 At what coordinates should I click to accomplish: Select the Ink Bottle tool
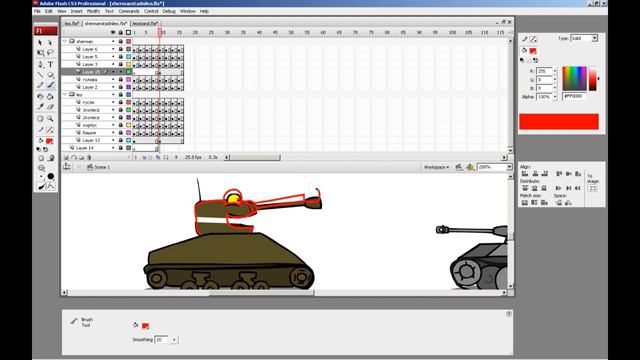point(40,97)
